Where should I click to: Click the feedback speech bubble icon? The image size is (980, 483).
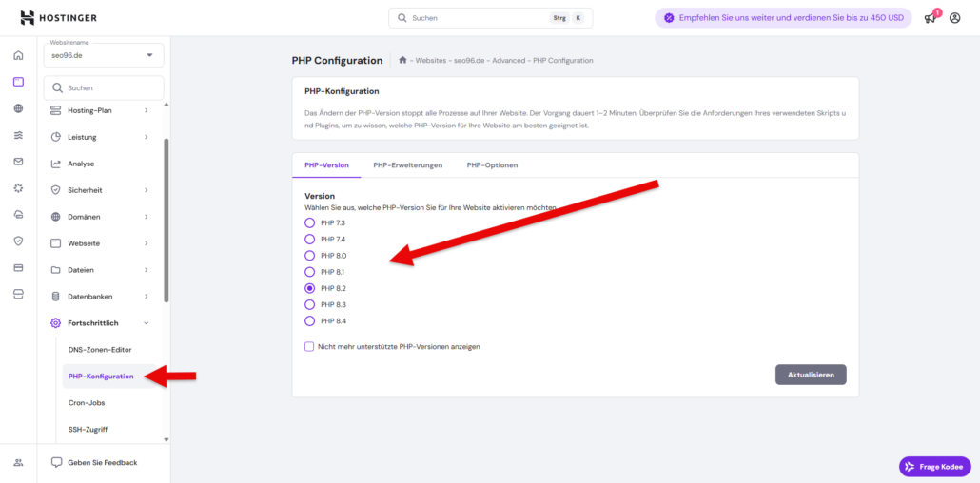tap(57, 463)
